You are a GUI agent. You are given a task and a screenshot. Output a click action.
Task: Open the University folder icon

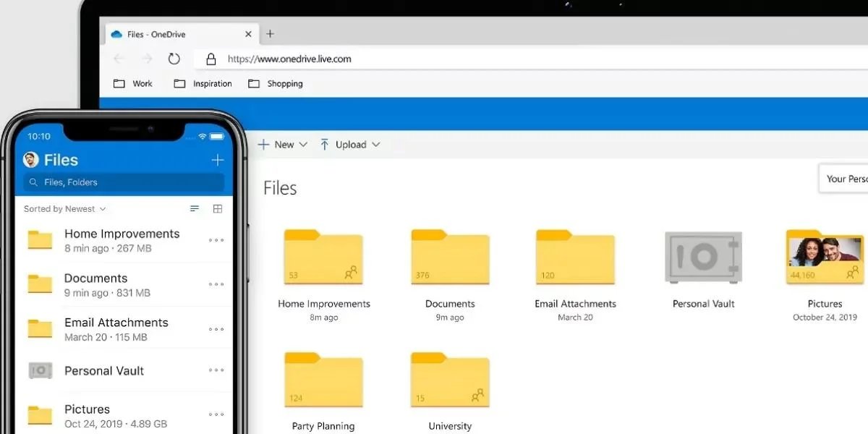coord(450,380)
